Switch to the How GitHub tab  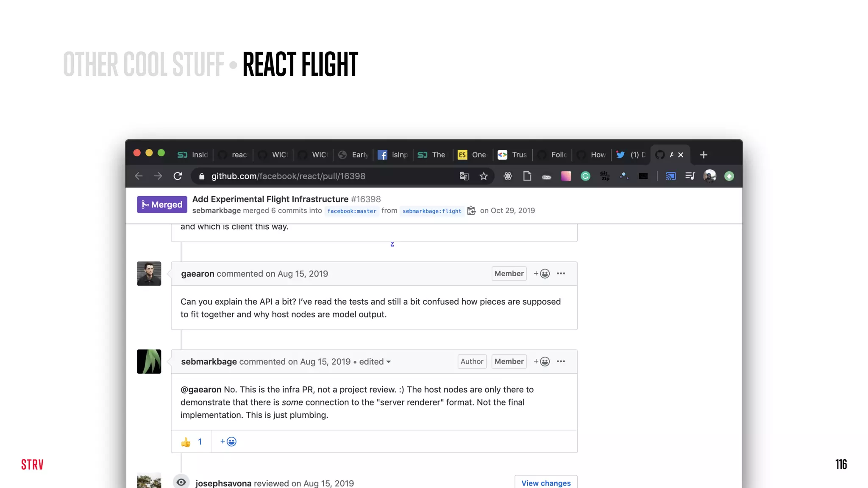click(592, 155)
